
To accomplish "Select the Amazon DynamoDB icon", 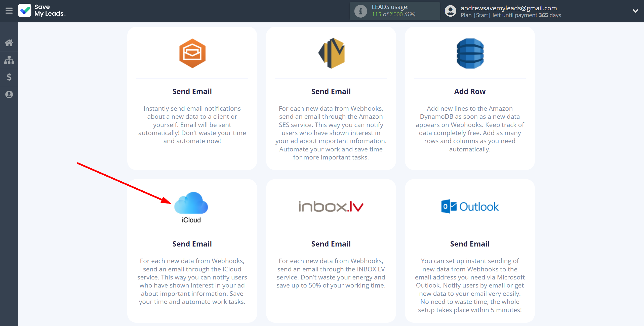I will click(470, 53).
